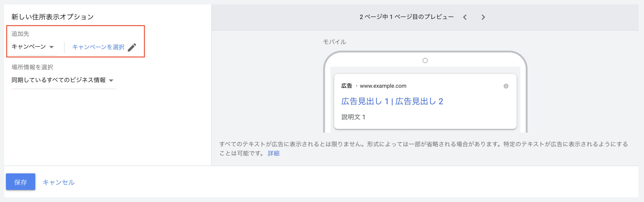Click the ad headline 広告見出し 1 | 広告見出し 2
This screenshot has width=644, height=202.
[x=392, y=101]
